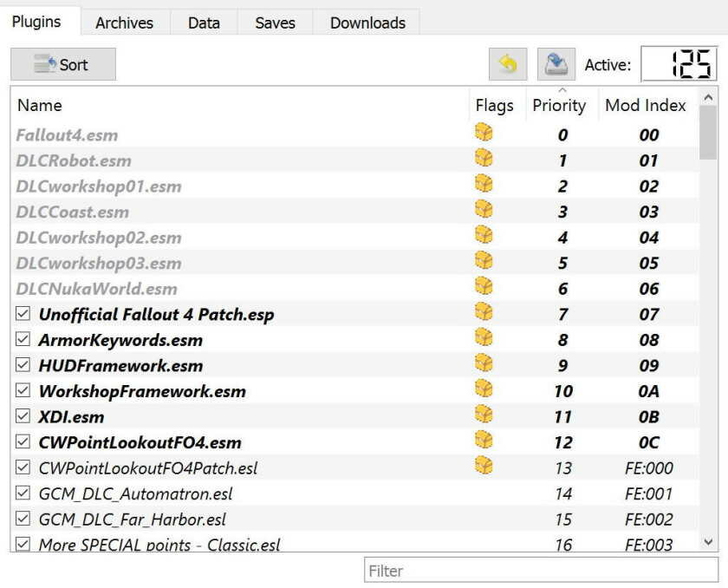728x588 pixels.
Task: Click the plugin list scrollbar thumb
Action: click(x=708, y=133)
